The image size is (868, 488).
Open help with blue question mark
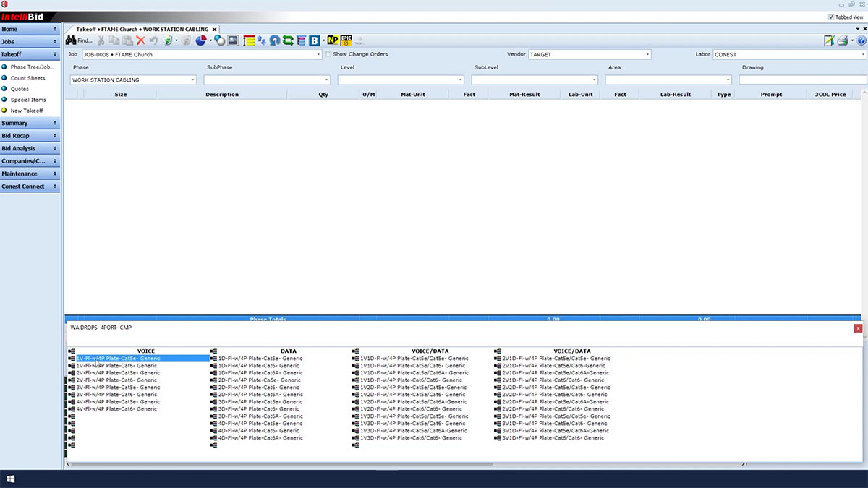click(x=861, y=41)
